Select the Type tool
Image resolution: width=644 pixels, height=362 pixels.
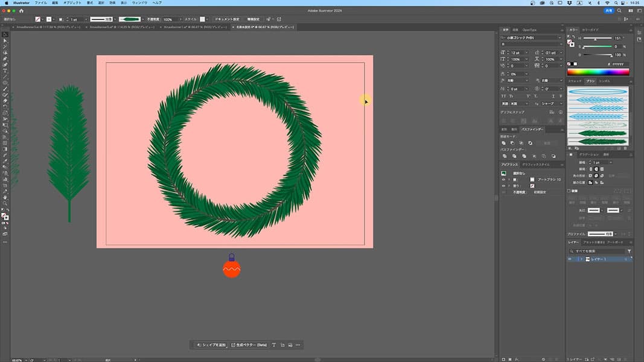tap(5, 71)
